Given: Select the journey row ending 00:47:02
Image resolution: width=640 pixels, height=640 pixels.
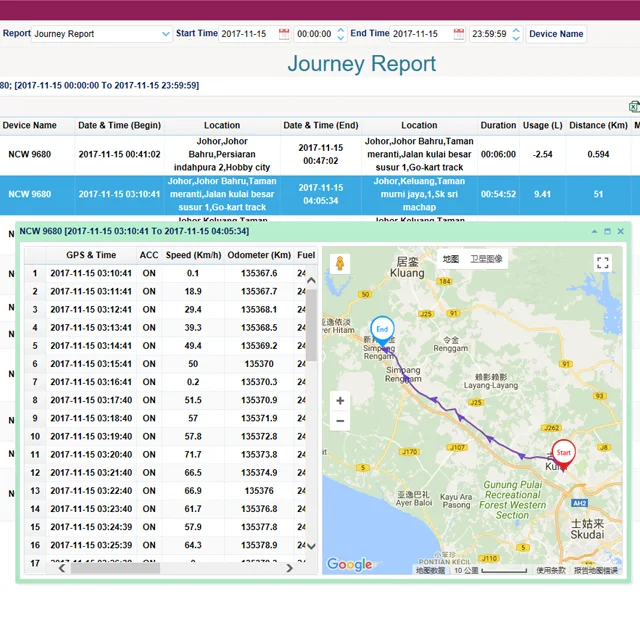Looking at the screenshot, I should [320, 154].
